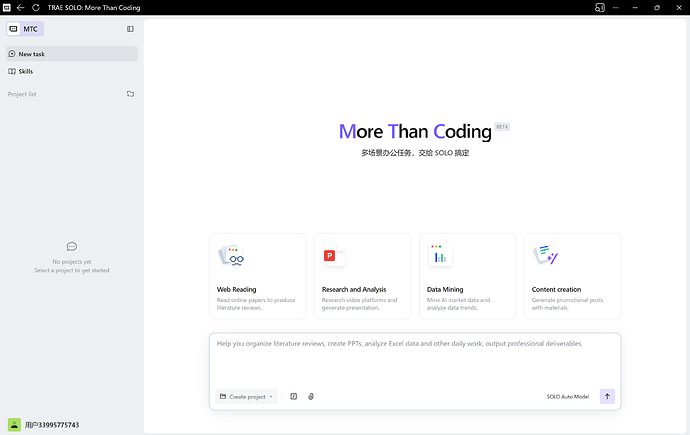This screenshot has width=690, height=435.
Task: Add a new project folder icon
Action: pos(130,94)
